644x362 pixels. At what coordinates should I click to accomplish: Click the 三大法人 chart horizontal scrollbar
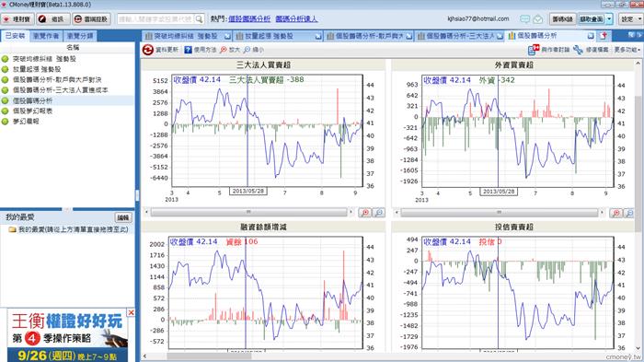[x=248, y=212]
